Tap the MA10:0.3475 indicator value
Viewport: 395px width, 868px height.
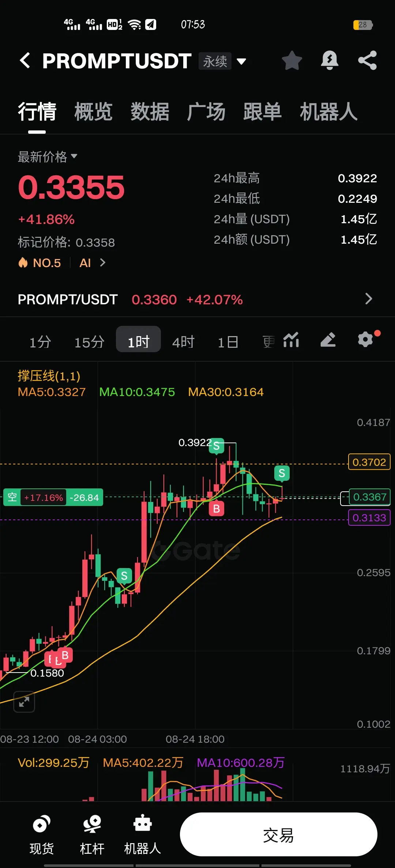137,392
